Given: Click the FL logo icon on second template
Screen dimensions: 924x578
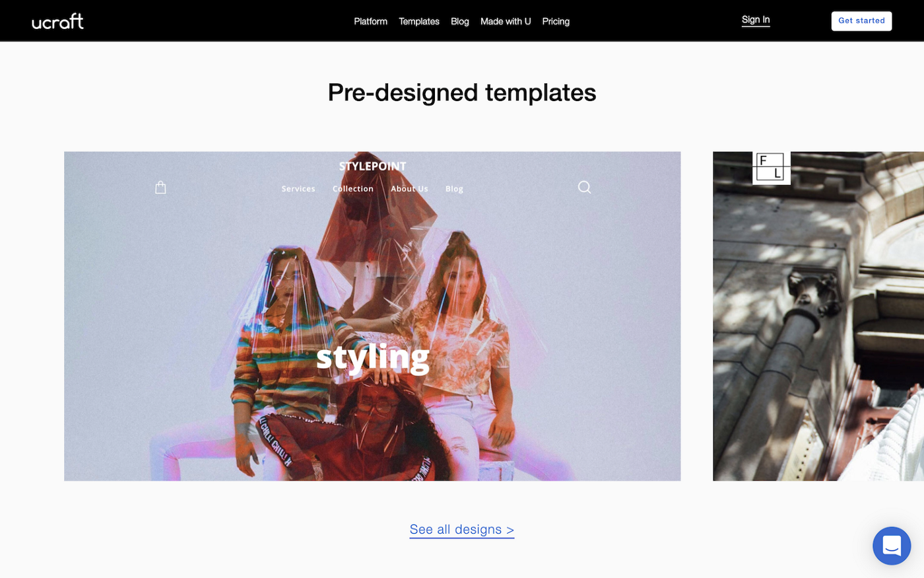Looking at the screenshot, I should (771, 167).
